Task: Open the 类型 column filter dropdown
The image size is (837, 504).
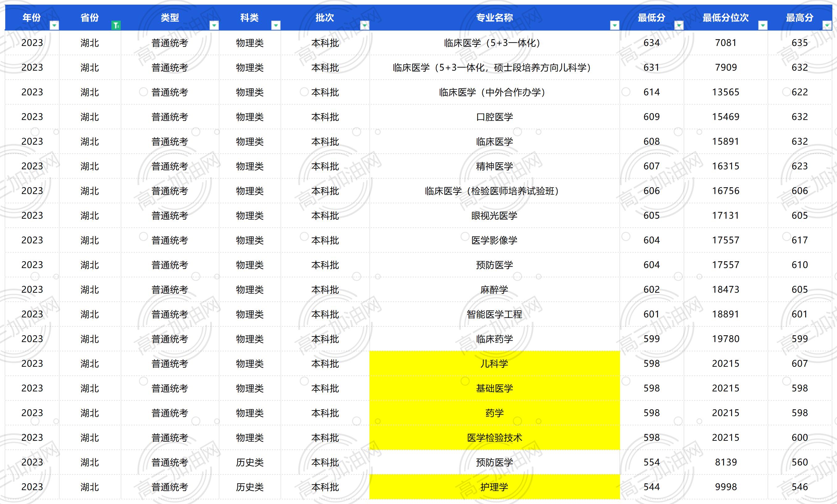Action: (214, 26)
